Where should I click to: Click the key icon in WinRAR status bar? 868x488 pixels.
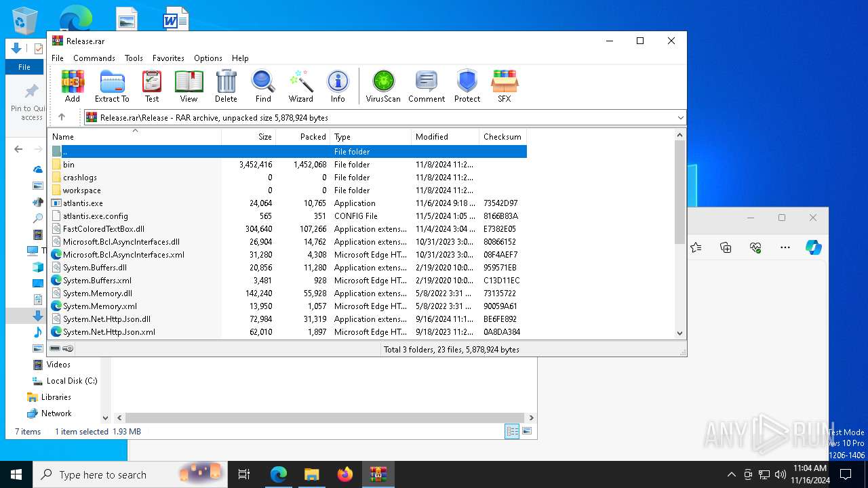click(x=68, y=348)
